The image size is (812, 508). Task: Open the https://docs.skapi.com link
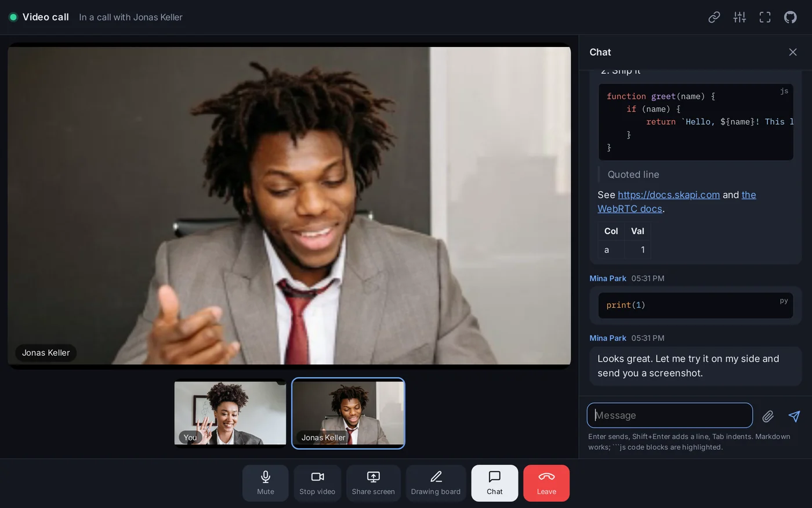(669, 195)
